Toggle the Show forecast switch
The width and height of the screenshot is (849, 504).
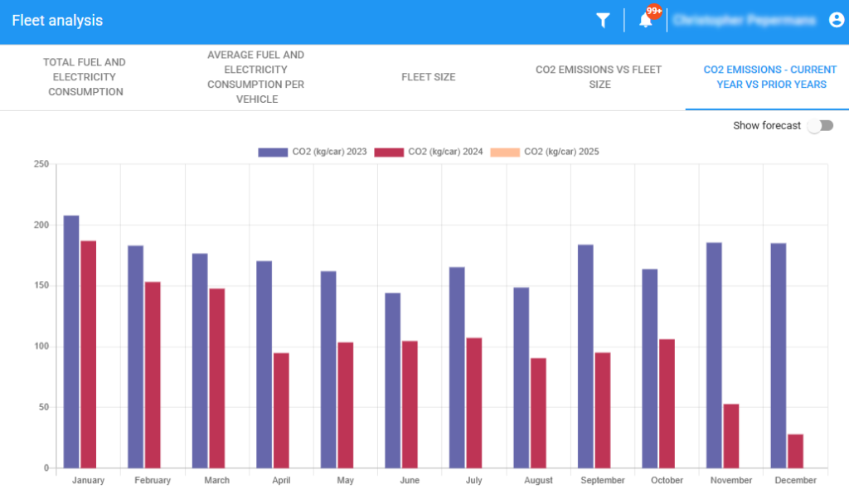click(820, 126)
